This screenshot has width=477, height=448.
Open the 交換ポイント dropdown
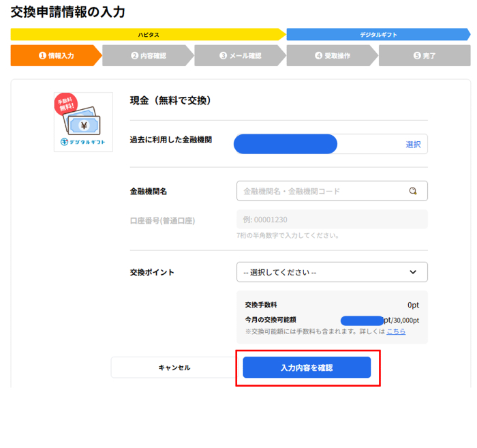(332, 272)
